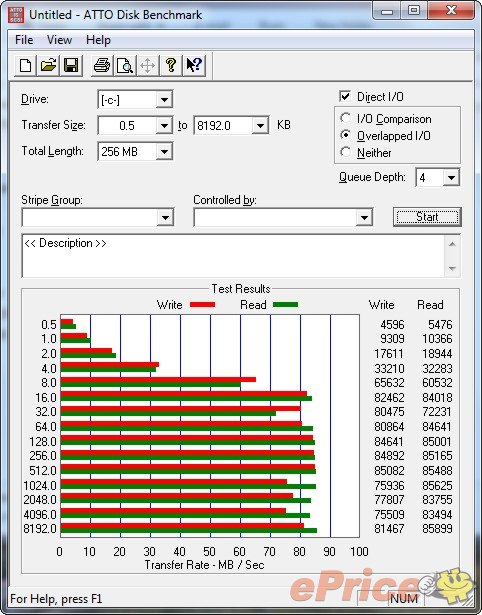Image resolution: width=482 pixels, height=615 pixels.
Task: Select the I/O Comparison radio button
Action: click(x=346, y=118)
